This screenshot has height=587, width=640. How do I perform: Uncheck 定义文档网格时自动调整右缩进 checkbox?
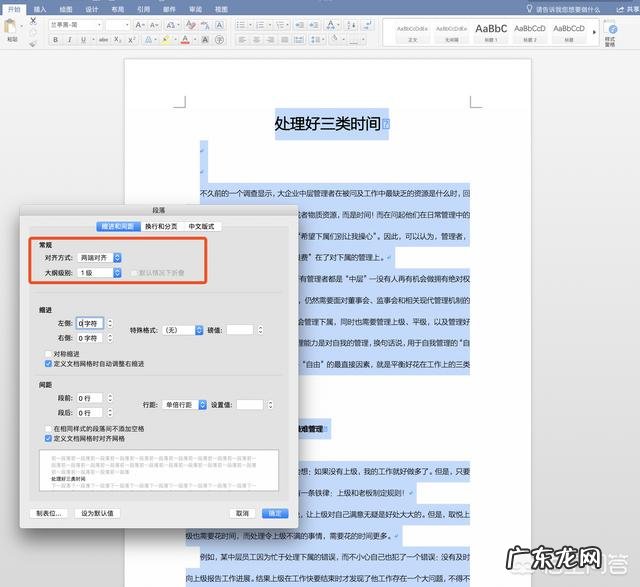tap(48, 363)
